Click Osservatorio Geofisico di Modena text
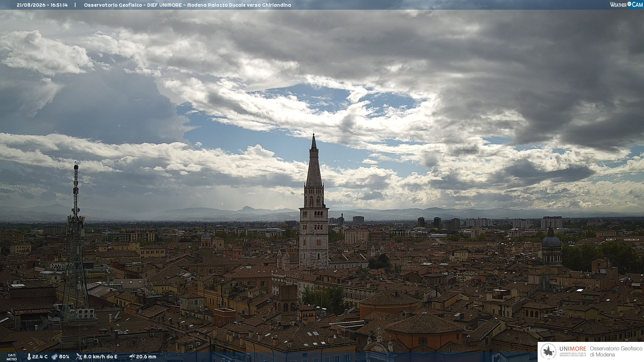The image size is (644, 362). [616, 352]
